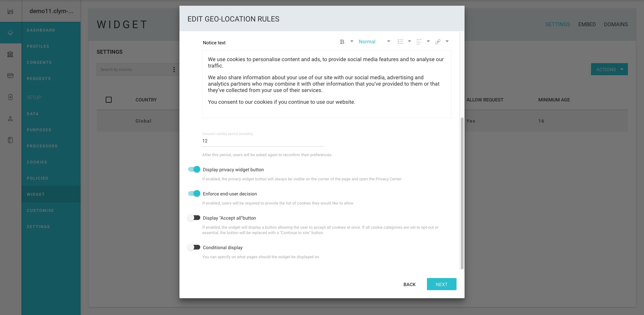Click the insert link icon in editor toolbar
Viewport: 644px width, 315px height.
pos(438,42)
